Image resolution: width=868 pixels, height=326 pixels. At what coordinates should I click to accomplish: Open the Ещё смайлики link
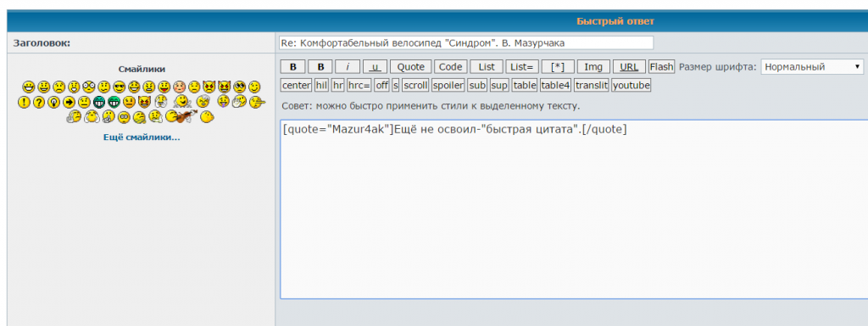point(142,137)
